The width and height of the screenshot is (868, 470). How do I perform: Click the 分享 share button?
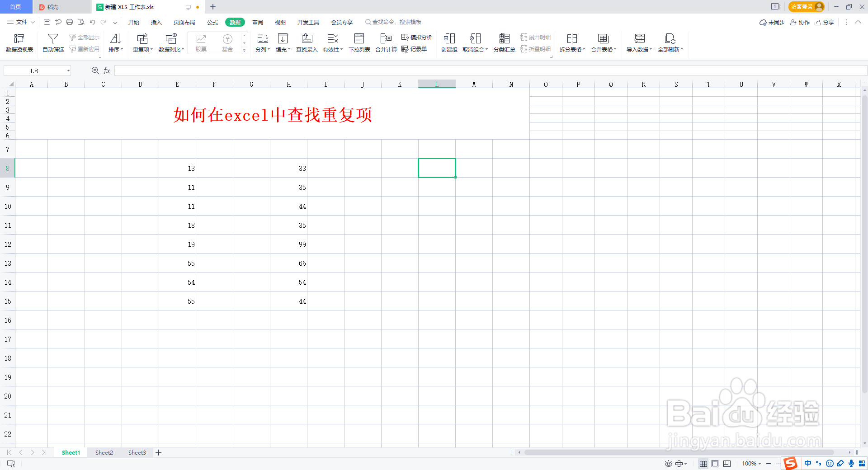824,22
